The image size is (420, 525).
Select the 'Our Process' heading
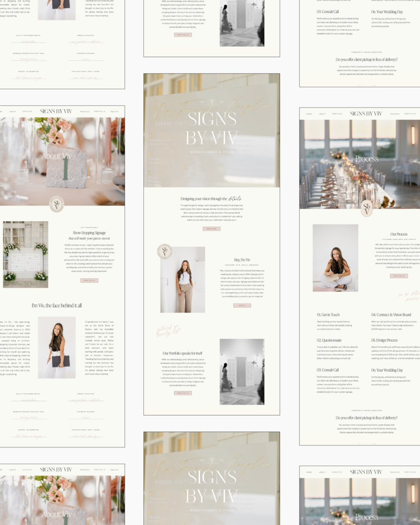point(398,234)
